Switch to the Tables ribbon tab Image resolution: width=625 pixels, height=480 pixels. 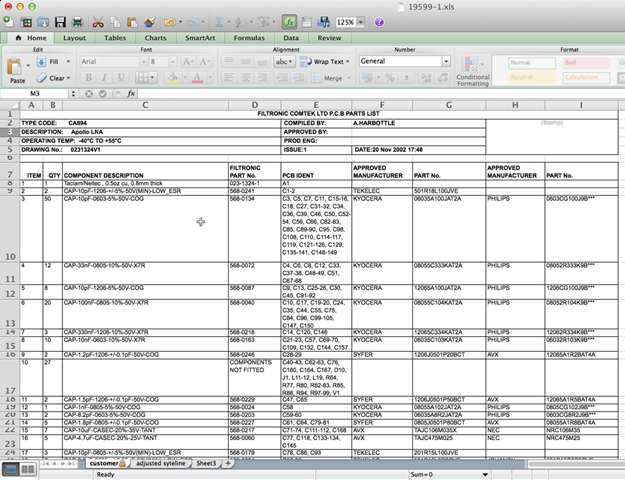click(x=115, y=38)
